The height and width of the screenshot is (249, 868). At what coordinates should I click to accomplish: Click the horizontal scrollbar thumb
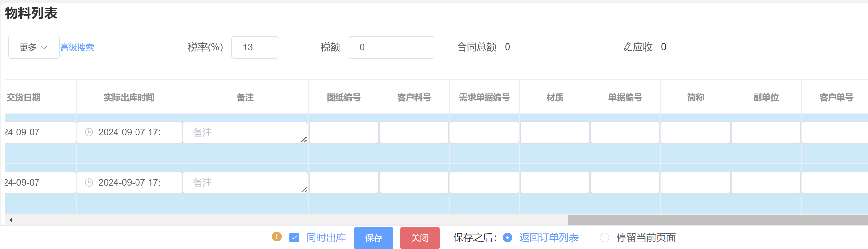tap(718, 220)
